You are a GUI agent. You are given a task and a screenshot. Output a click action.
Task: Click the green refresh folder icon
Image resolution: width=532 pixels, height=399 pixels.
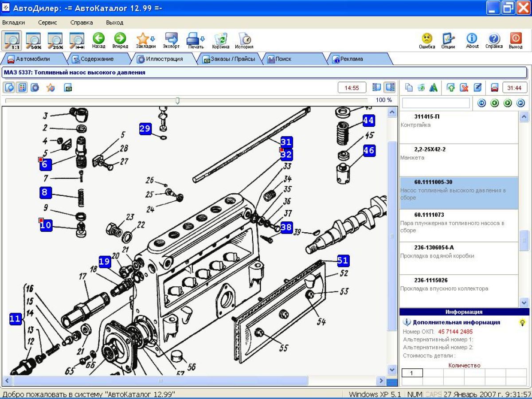pos(421,88)
